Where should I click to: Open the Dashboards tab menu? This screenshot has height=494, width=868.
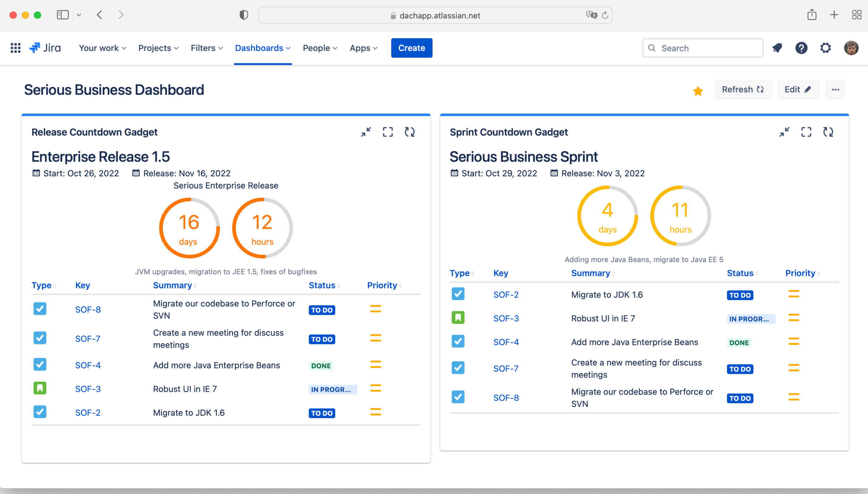(x=262, y=48)
